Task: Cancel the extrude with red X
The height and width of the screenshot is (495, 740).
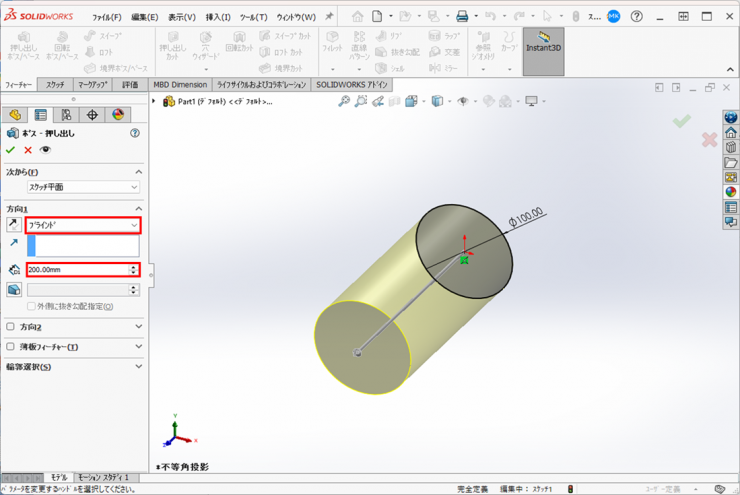Action: (28, 150)
